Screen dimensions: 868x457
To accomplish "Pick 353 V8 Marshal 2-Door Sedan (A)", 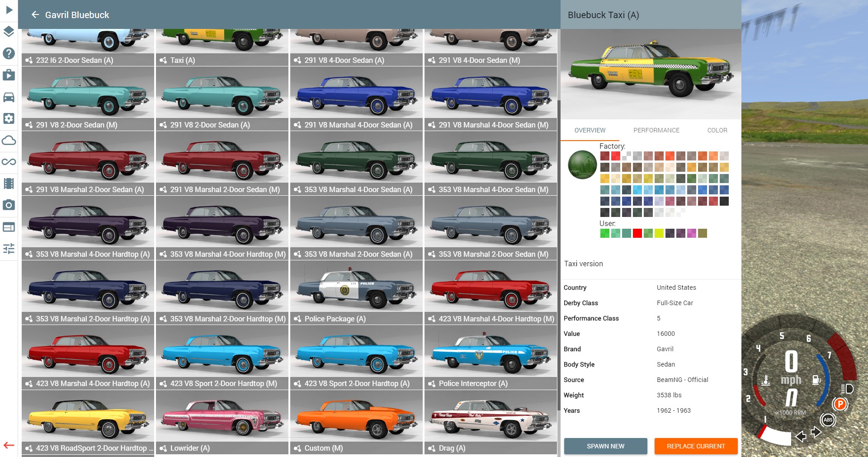I will pyautogui.click(x=356, y=228).
